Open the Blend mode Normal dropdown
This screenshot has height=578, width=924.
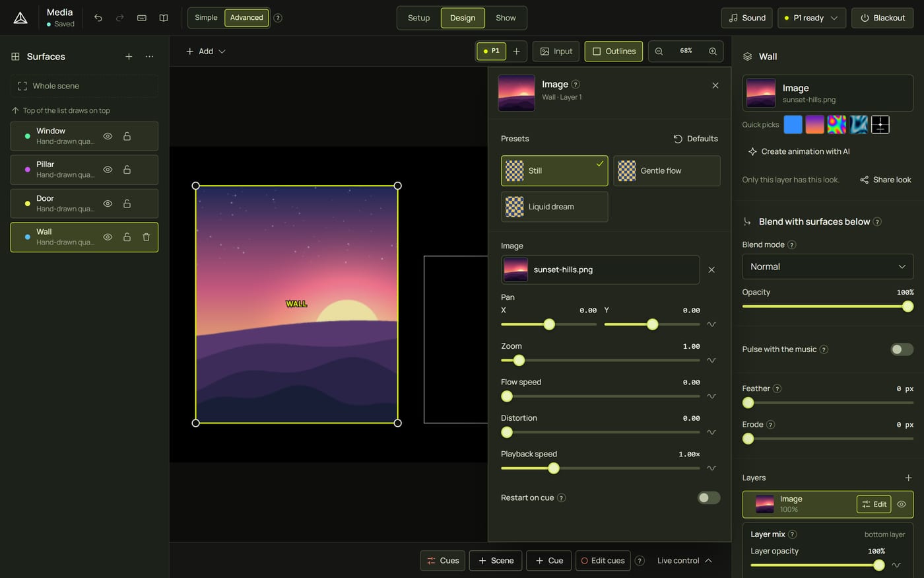(x=828, y=267)
